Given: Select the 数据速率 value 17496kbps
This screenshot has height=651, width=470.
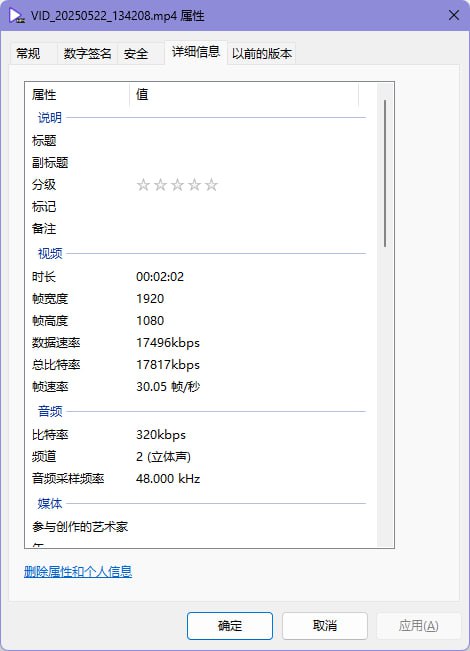Looking at the screenshot, I should pos(168,343).
